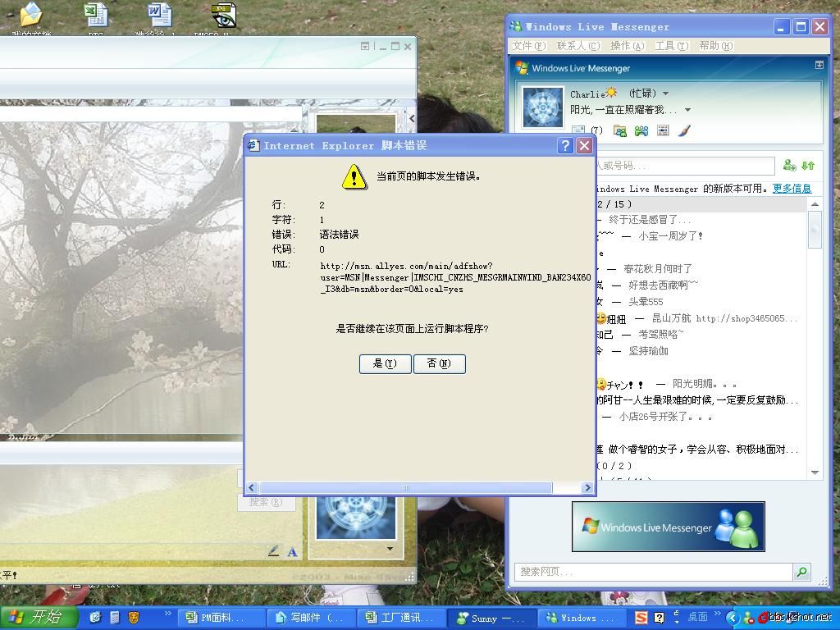
Task: Open the font A icon in chat window
Action: tap(293, 552)
